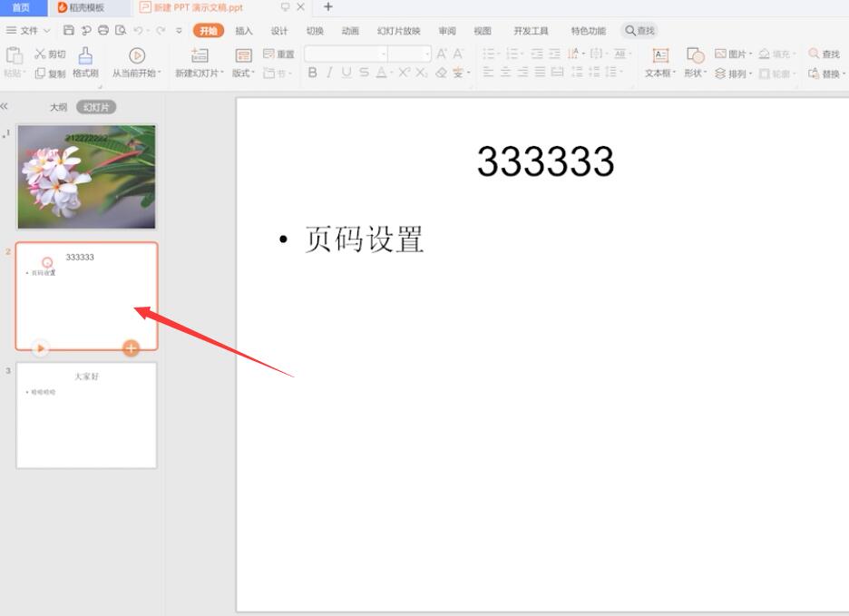Screen dimensions: 849x616
Task: Click the Shapes (形状) icon
Action: (695, 55)
